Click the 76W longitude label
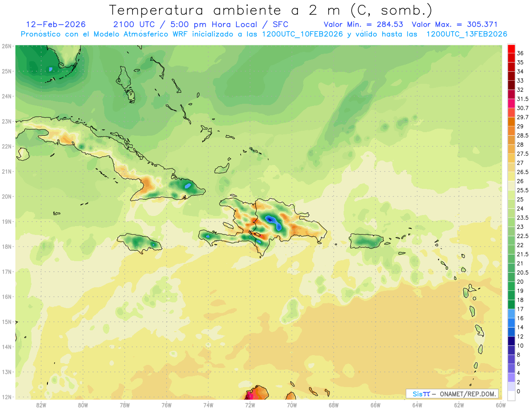 (x=167, y=405)
